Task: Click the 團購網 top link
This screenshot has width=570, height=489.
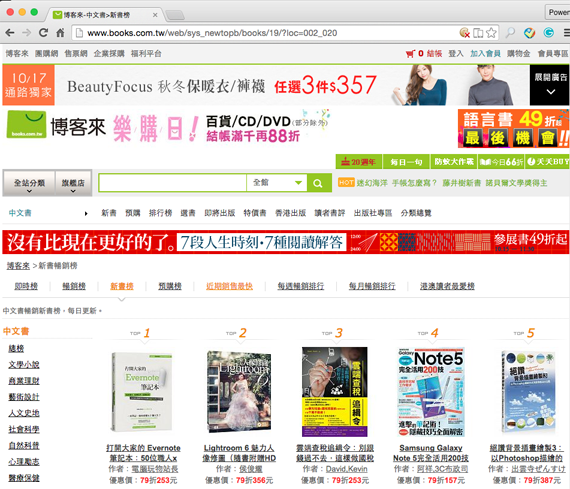Action: click(x=47, y=54)
